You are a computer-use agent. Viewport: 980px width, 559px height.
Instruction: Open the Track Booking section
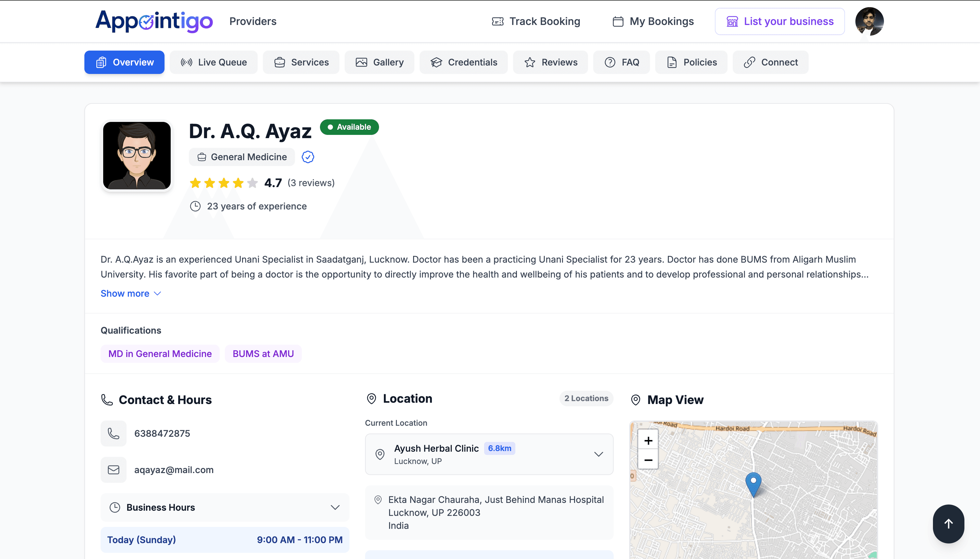(536, 21)
